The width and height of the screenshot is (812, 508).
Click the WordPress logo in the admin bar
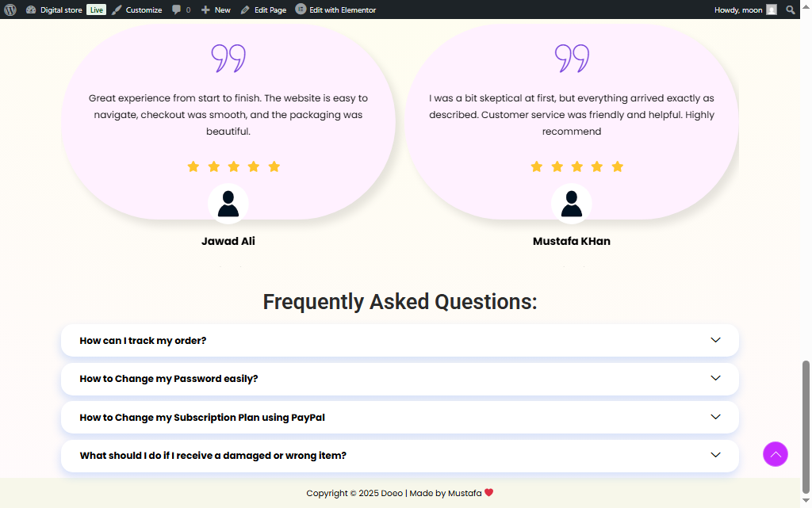coord(9,10)
